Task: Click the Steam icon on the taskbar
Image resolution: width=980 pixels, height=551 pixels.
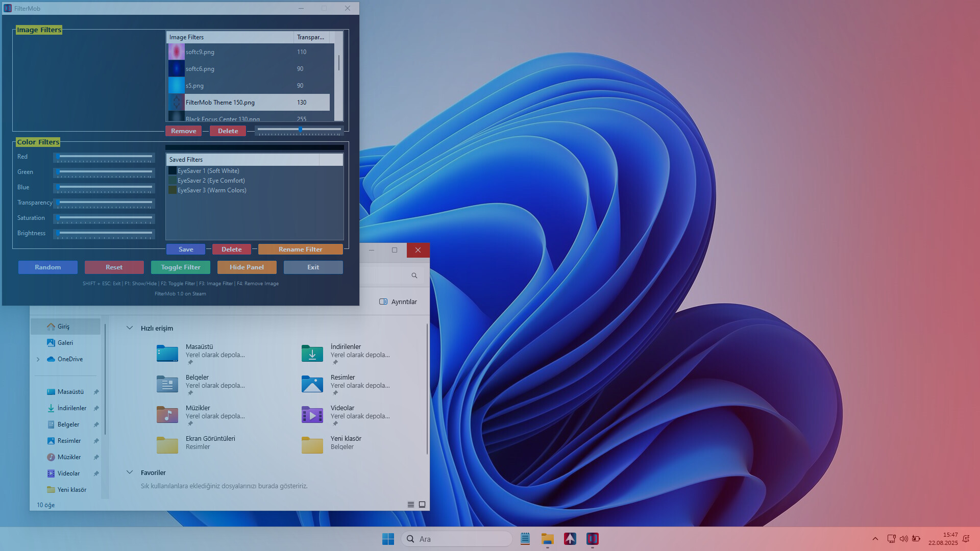Action: 570,538
